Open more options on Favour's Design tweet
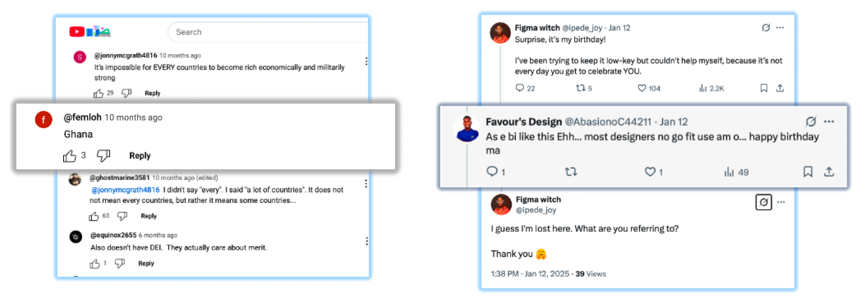 click(x=829, y=122)
